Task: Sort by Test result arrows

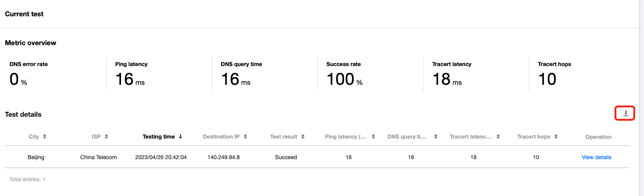Action: [303, 136]
